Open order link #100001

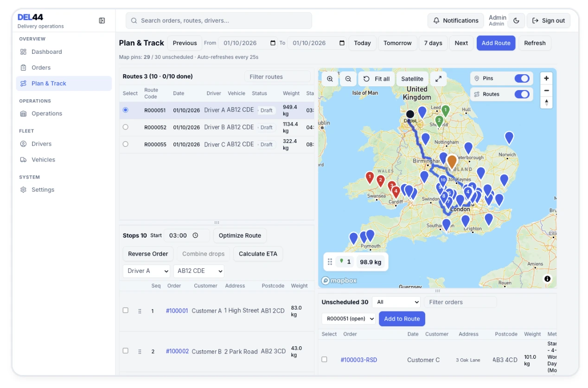[x=177, y=311]
